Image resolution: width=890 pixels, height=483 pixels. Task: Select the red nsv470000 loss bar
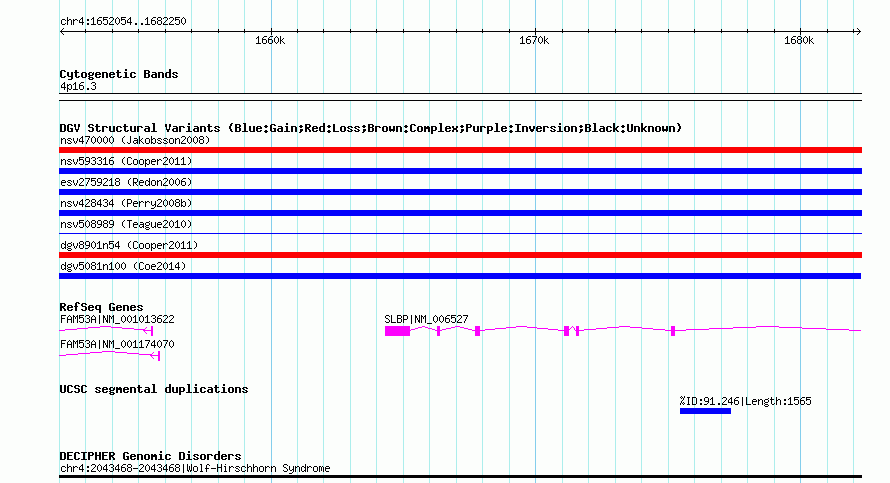pos(460,150)
